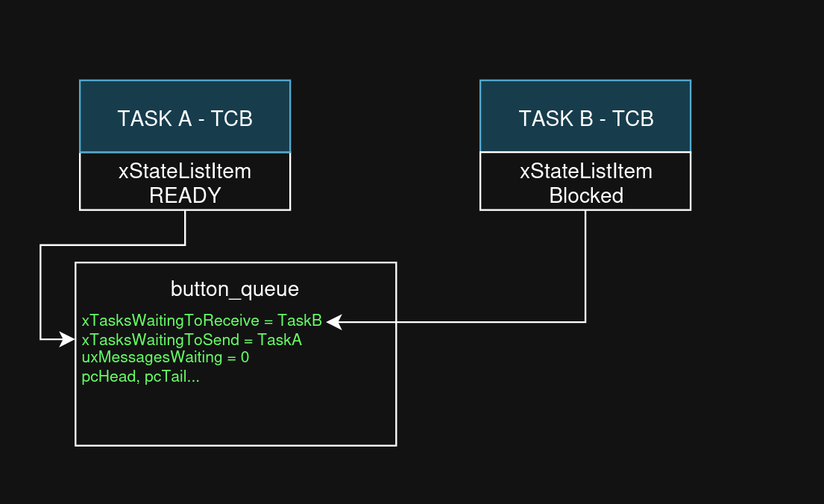Select the uxMessagesWaiting = 0 line

pyautogui.click(x=165, y=358)
